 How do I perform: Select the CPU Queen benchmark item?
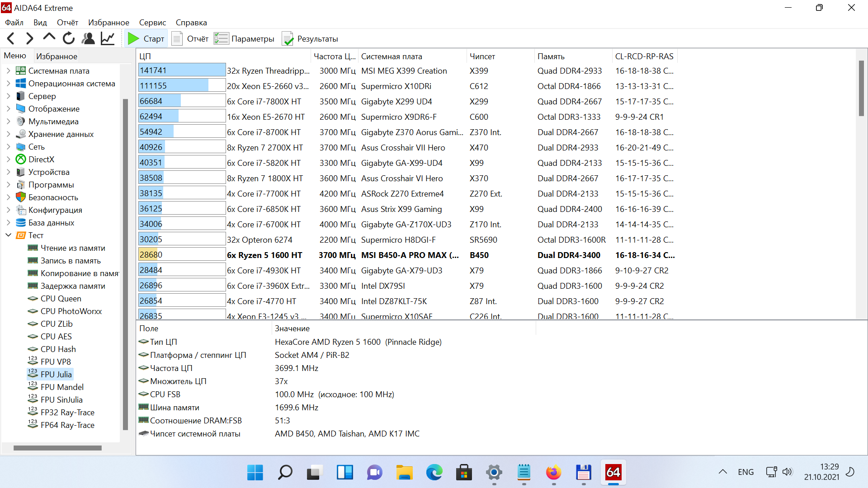point(61,299)
